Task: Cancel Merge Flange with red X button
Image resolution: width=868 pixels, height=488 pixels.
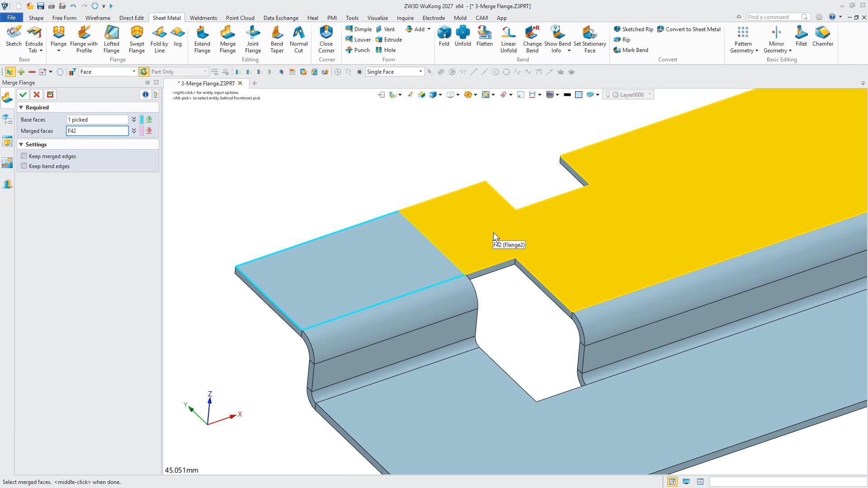Action: (x=37, y=94)
